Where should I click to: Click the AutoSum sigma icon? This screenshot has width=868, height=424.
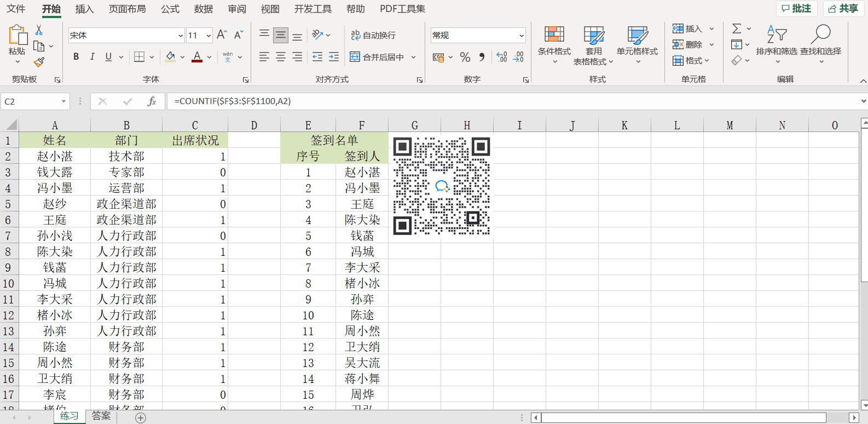coord(737,28)
